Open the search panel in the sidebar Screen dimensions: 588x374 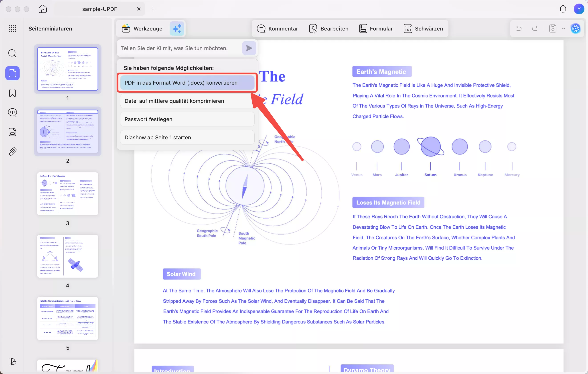click(x=12, y=53)
